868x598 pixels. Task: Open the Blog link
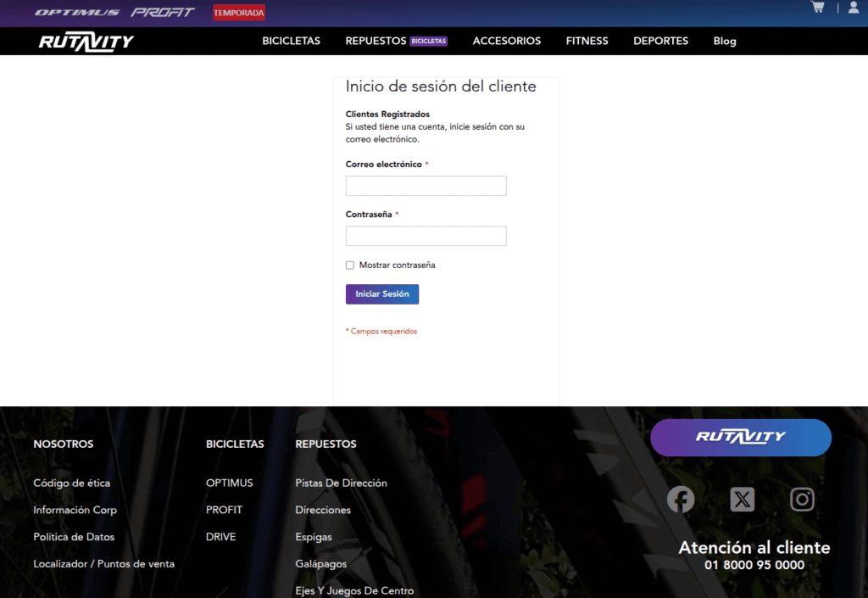click(725, 41)
